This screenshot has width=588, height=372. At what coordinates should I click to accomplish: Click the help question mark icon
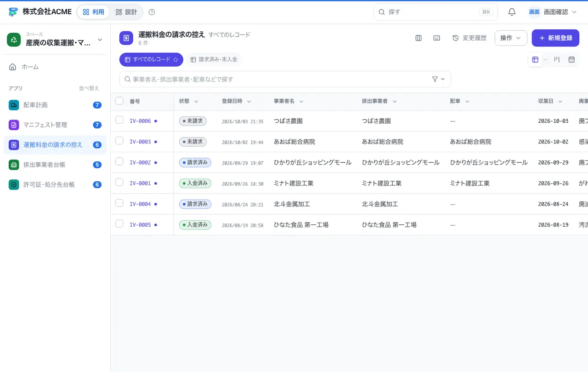point(152,12)
